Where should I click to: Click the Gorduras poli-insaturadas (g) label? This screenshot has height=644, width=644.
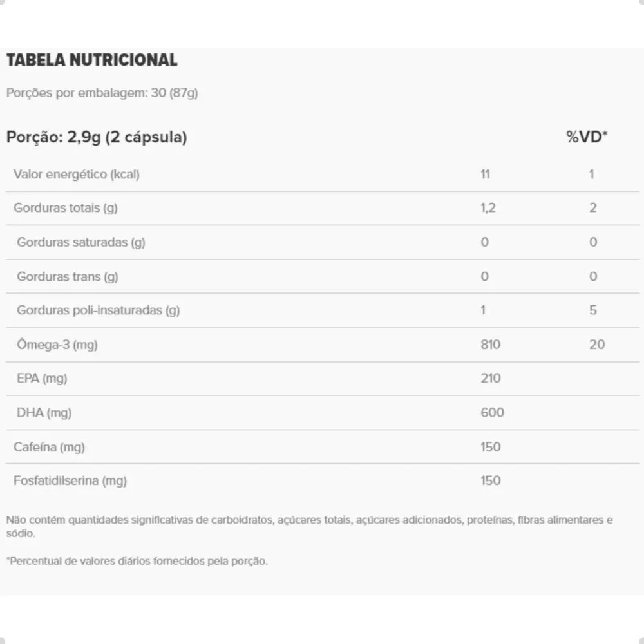point(98,310)
